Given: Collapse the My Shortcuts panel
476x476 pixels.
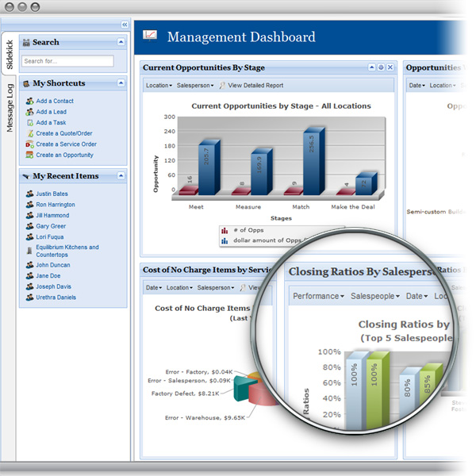Looking at the screenshot, I should pos(121,83).
